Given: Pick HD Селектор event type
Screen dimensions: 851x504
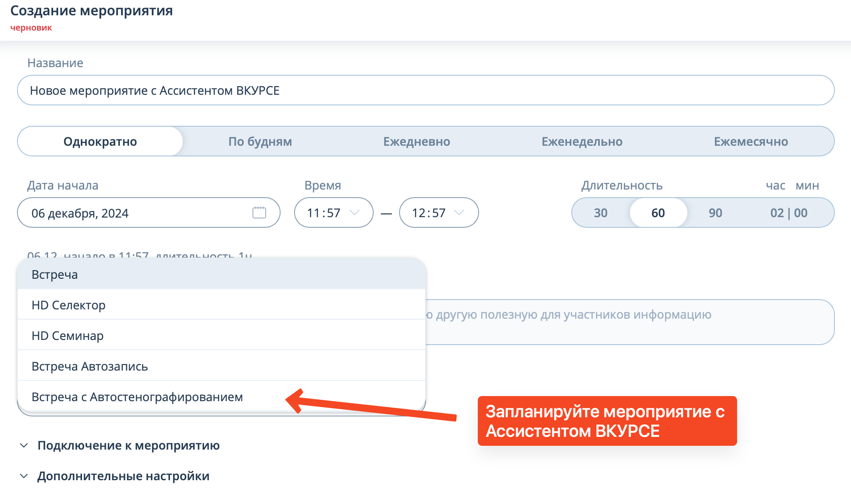Looking at the screenshot, I should pyautogui.click(x=221, y=305).
